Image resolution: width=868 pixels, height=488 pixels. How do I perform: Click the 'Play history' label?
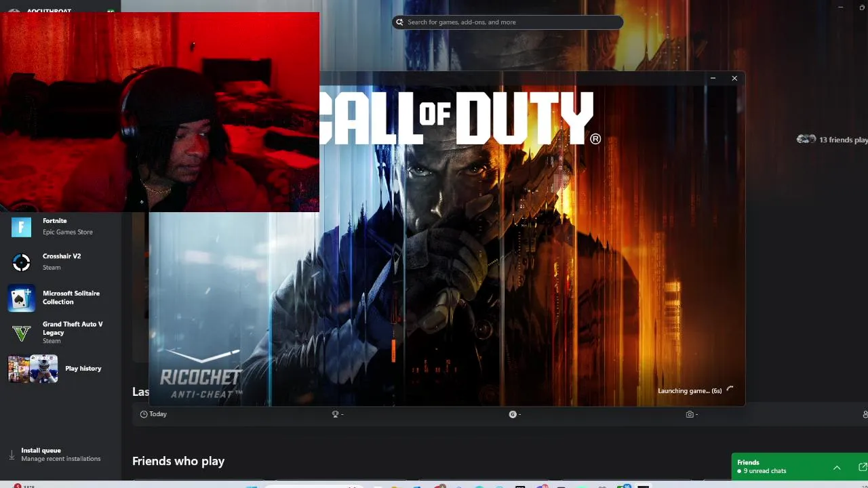point(83,369)
